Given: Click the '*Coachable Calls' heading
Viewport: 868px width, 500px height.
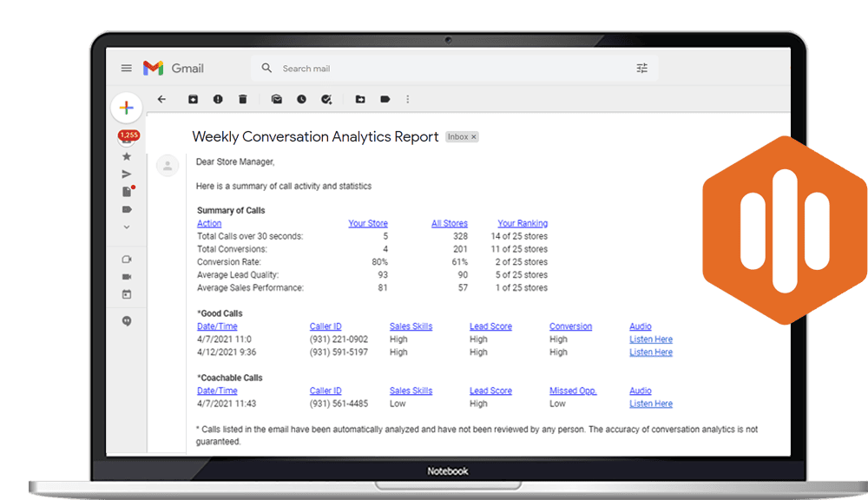Looking at the screenshot, I should click(x=230, y=378).
